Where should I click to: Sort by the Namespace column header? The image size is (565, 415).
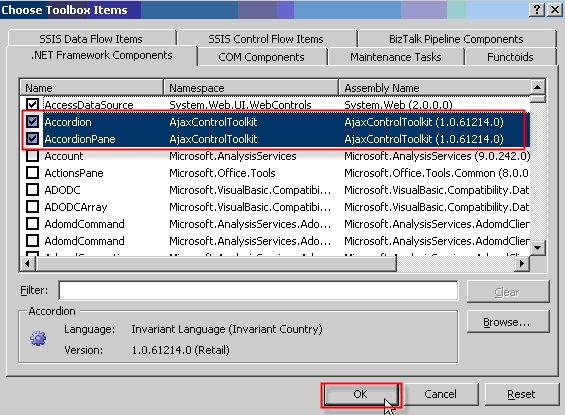[x=251, y=88]
